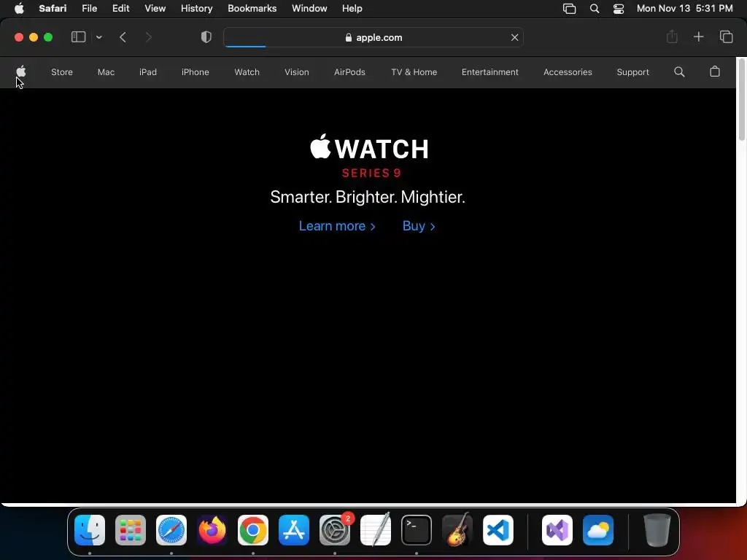Image resolution: width=747 pixels, height=560 pixels.
Task: Go to the Entertainment section
Action: point(489,72)
